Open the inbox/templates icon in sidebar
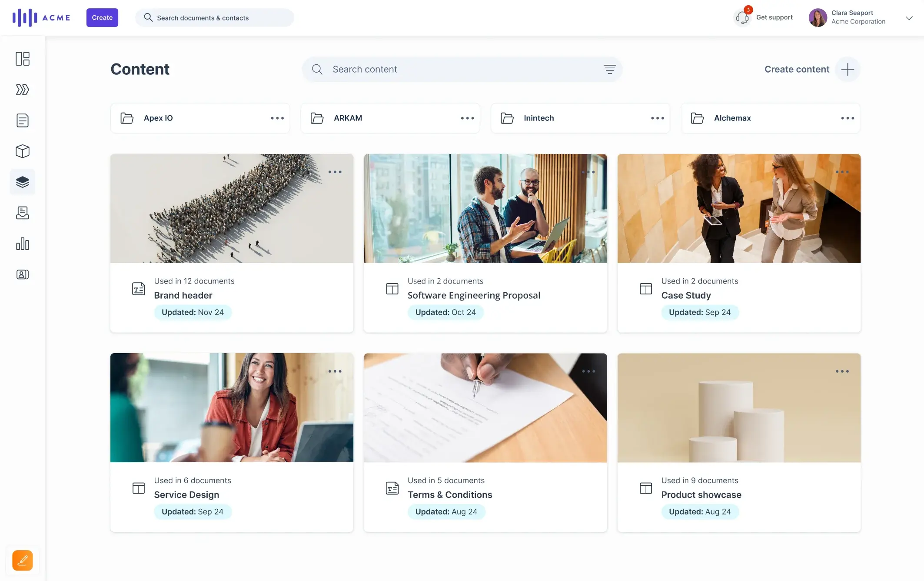Screen dimensions: 924x581 click(22, 212)
